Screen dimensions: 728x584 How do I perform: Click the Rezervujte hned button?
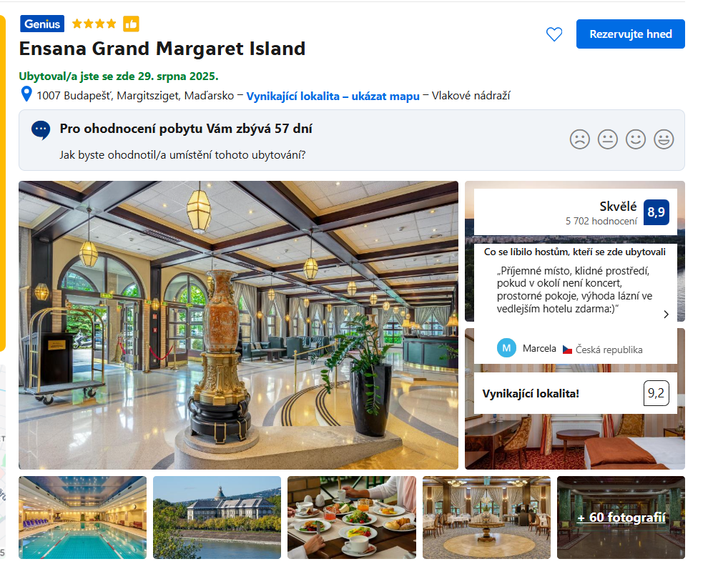pyautogui.click(x=631, y=34)
